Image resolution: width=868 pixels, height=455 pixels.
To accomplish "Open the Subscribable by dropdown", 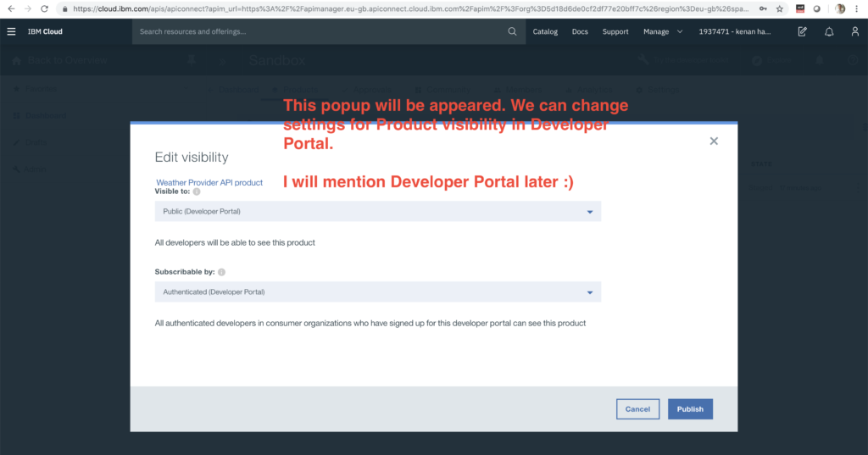I will 377,291.
